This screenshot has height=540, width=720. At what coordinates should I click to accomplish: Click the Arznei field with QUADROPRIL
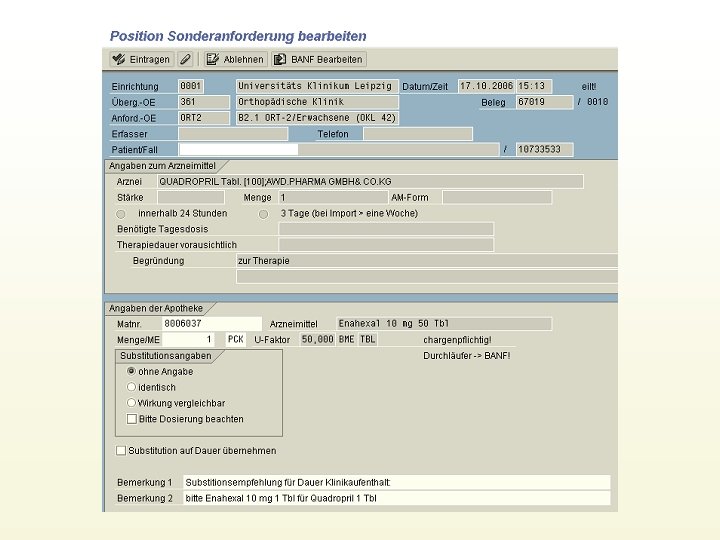(x=371, y=181)
